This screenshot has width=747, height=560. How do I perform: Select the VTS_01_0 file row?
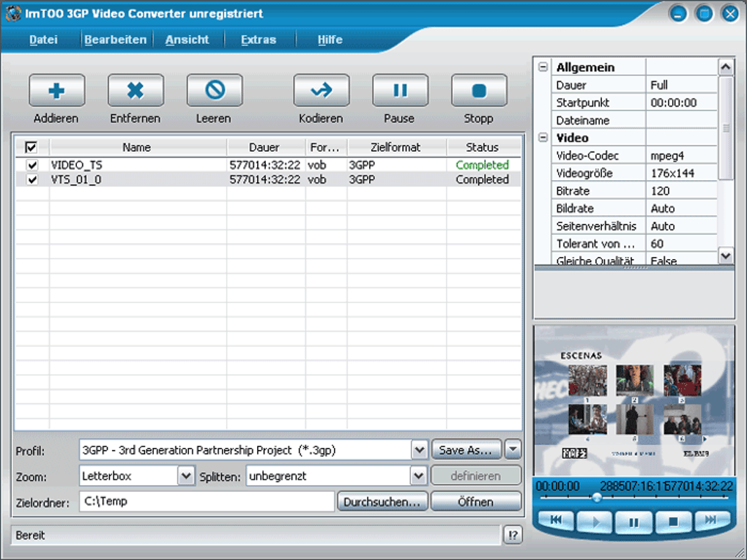point(268,179)
